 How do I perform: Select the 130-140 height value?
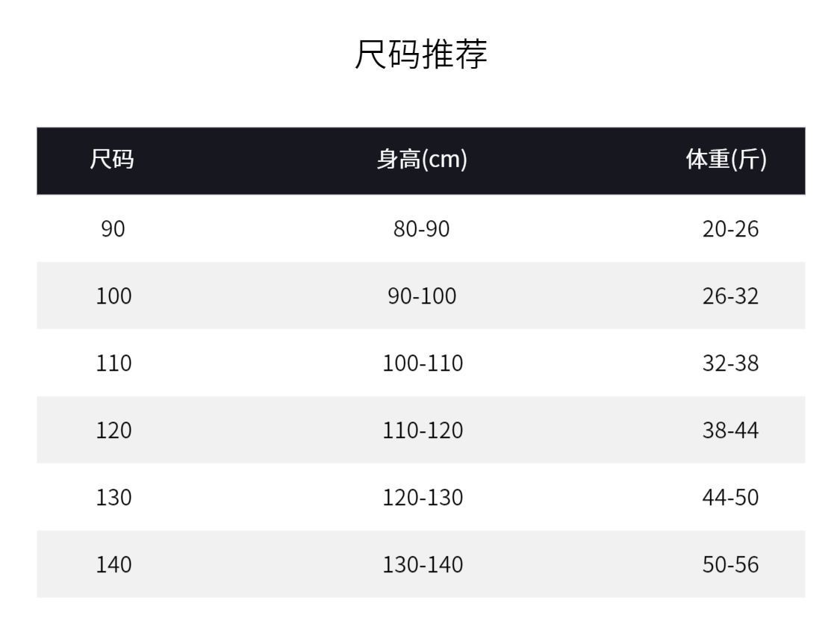423,565
